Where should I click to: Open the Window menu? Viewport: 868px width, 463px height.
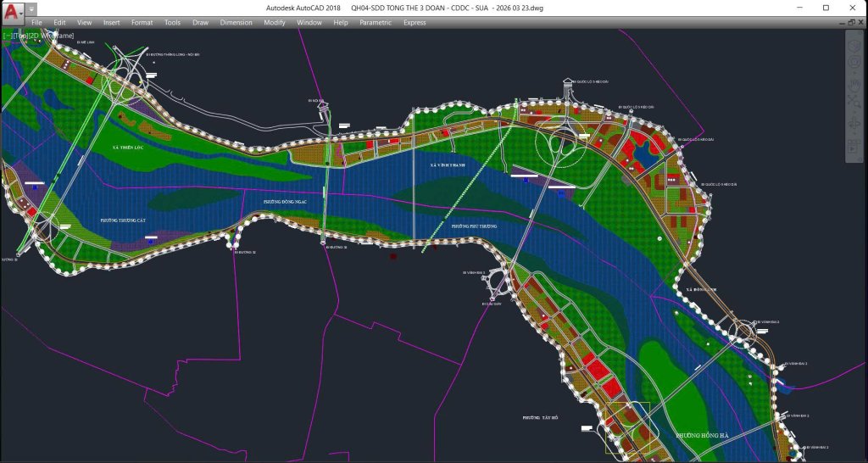point(309,23)
